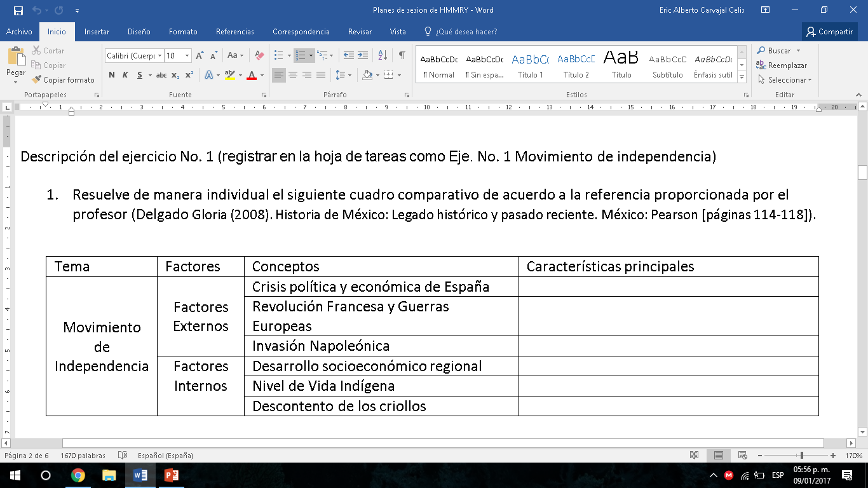
Task: Click the clear formatting eraser icon
Action: (x=259, y=56)
